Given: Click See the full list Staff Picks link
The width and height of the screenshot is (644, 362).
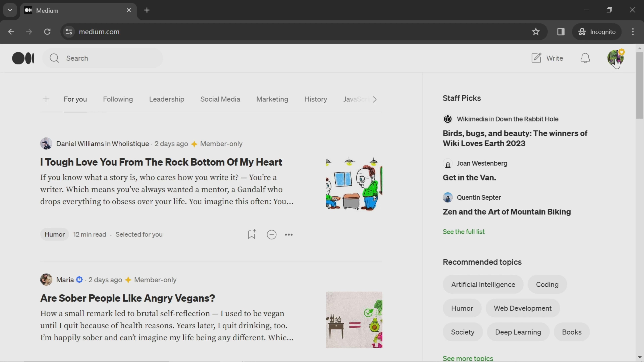Looking at the screenshot, I should click(x=464, y=232).
